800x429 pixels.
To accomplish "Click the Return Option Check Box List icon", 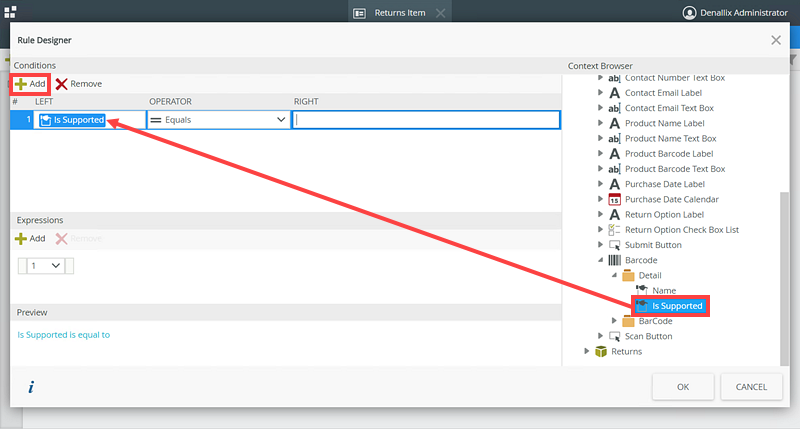I will 614,230.
